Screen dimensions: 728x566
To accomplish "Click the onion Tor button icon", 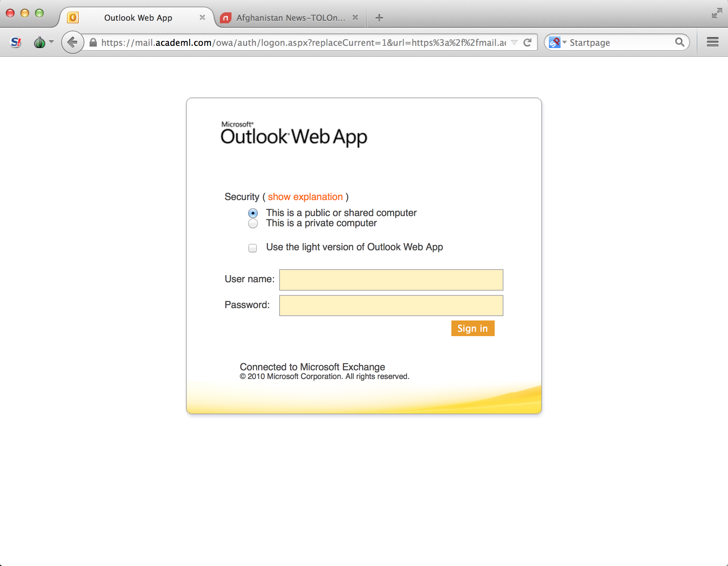I will (39, 43).
